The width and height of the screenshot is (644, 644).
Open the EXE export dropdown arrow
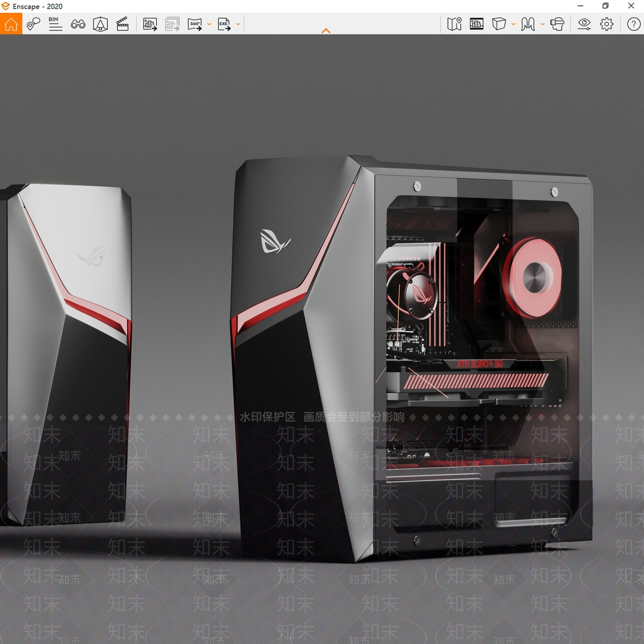[238, 24]
